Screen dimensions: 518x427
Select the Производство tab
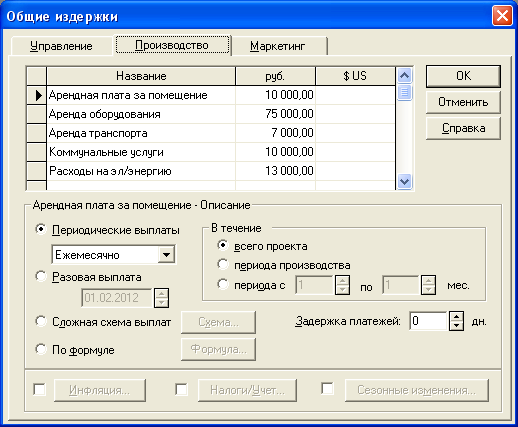[x=172, y=45]
